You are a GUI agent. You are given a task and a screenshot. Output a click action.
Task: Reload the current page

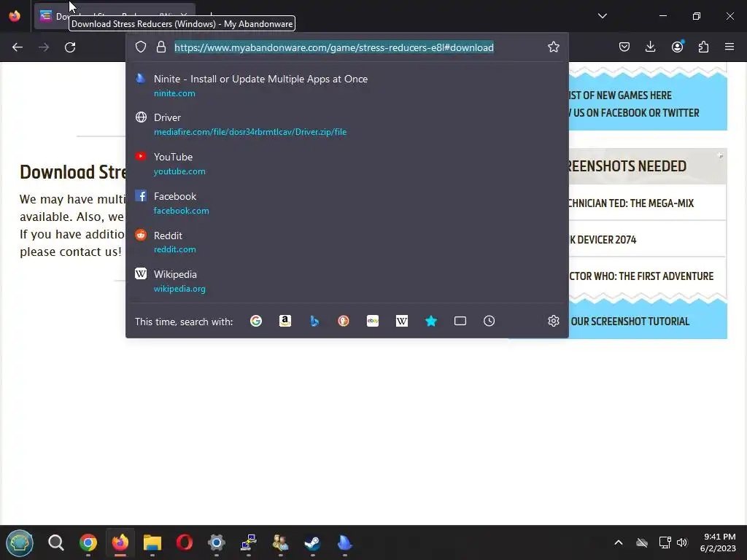tap(70, 47)
